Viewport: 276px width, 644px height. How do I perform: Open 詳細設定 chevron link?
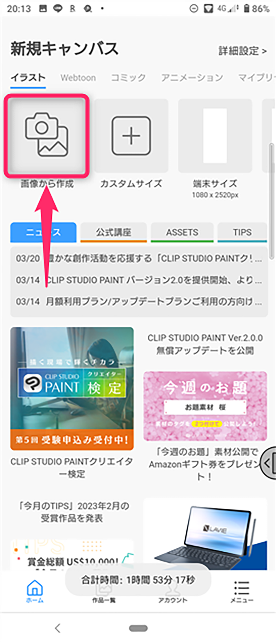tap(242, 51)
